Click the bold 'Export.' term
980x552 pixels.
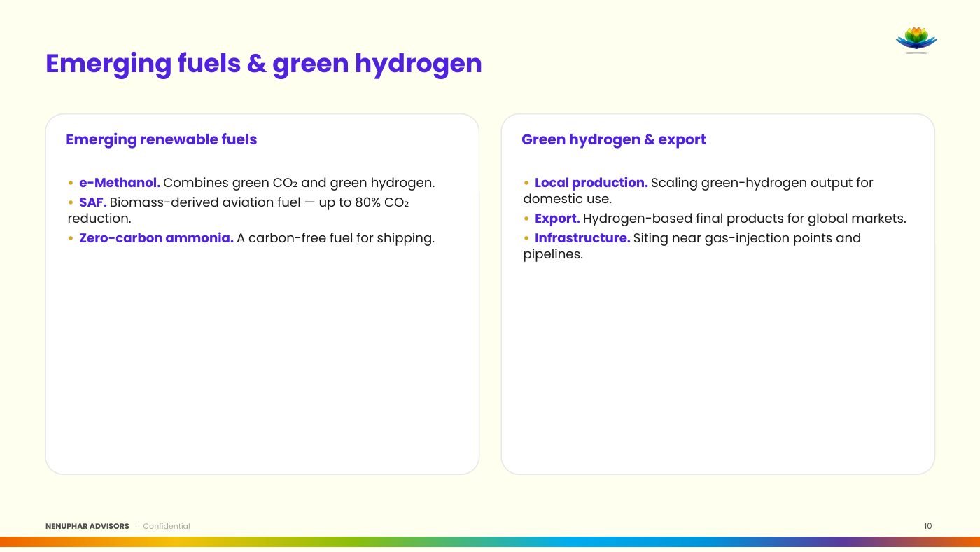point(557,219)
